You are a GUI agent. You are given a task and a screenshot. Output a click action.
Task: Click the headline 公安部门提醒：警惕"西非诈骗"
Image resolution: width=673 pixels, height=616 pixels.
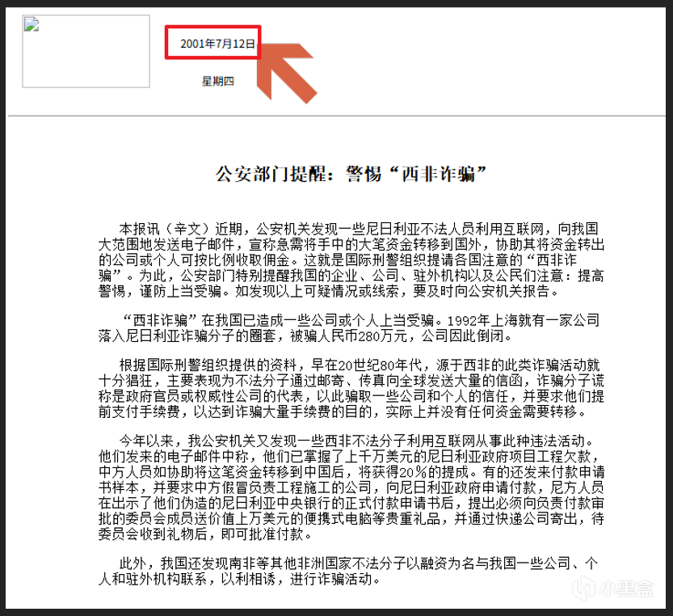tap(351, 175)
